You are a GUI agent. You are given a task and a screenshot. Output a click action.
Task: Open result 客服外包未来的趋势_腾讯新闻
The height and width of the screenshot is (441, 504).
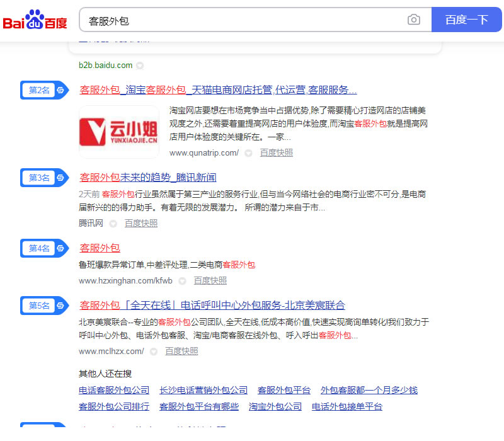click(x=148, y=178)
